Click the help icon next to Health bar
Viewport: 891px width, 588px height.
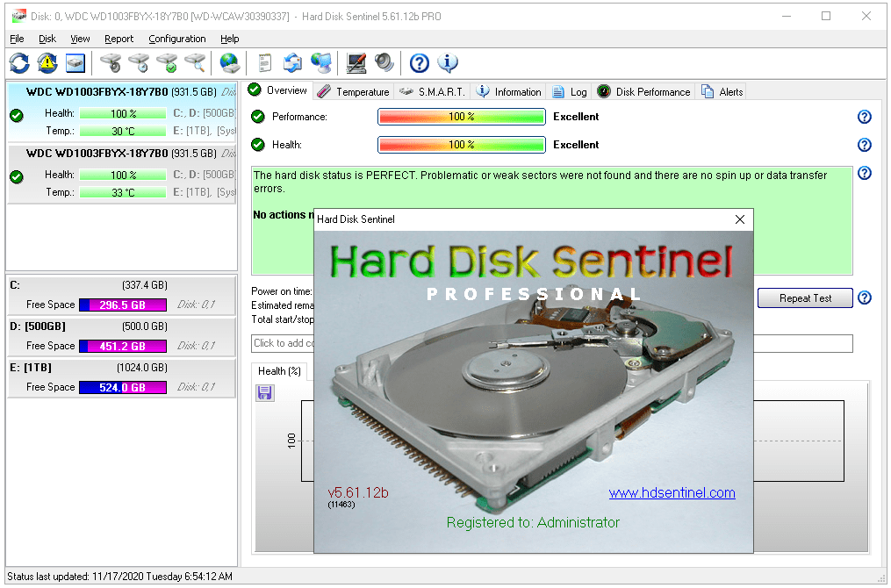(x=865, y=145)
